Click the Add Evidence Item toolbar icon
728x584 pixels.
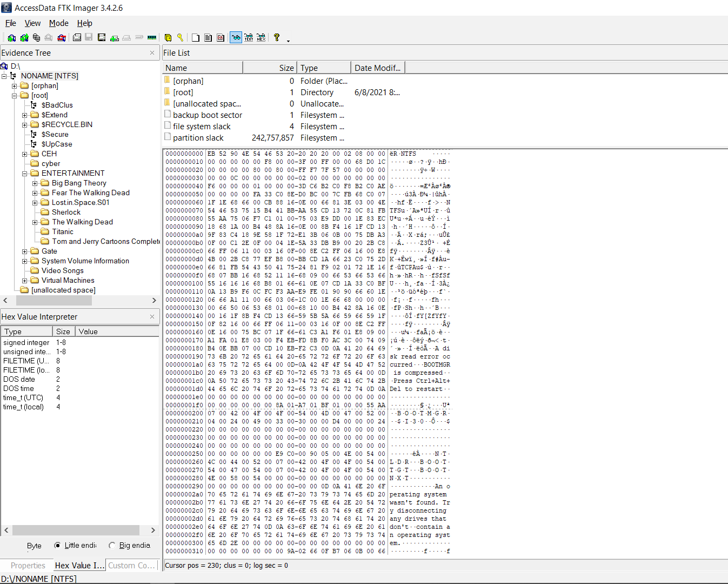(x=11, y=37)
